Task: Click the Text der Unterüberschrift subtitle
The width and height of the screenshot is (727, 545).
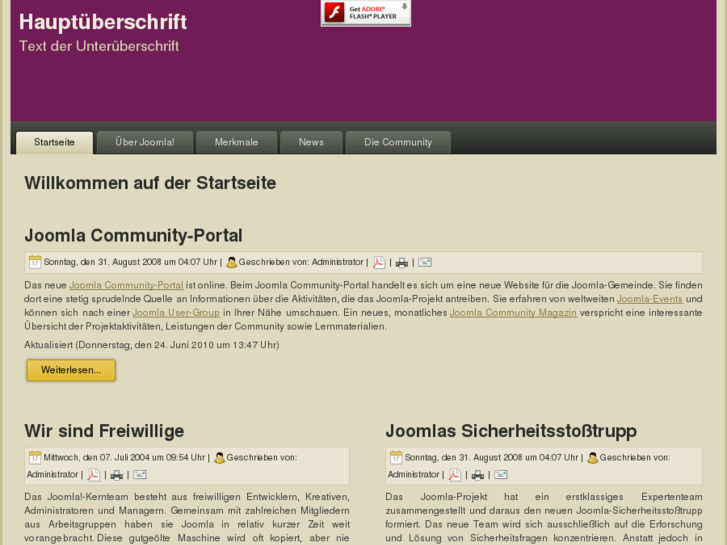Action: tap(99, 46)
